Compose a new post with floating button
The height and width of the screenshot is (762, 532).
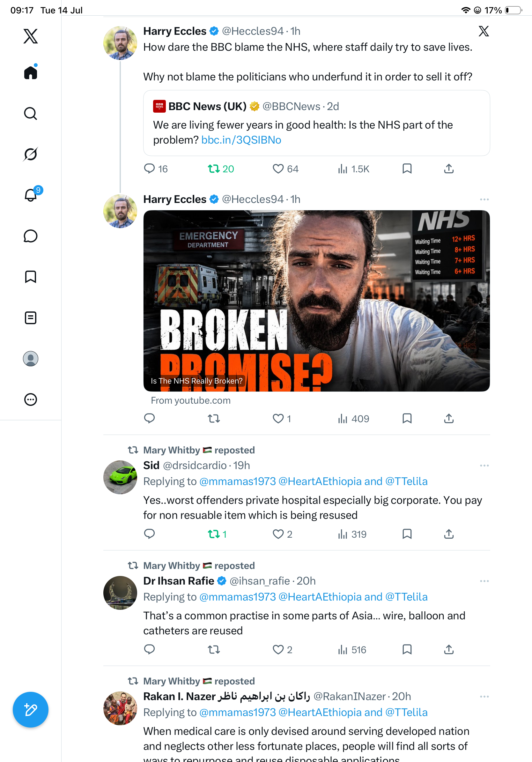coord(31,710)
